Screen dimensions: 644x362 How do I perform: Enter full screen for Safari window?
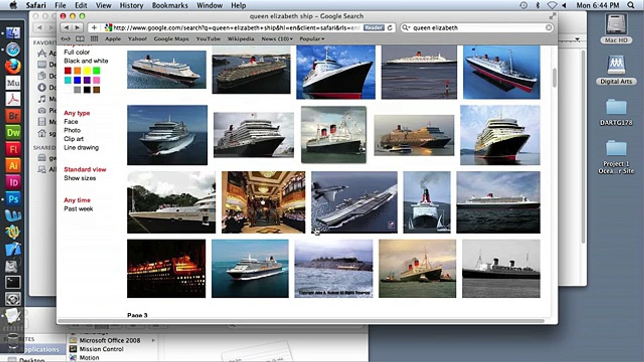[552, 16]
